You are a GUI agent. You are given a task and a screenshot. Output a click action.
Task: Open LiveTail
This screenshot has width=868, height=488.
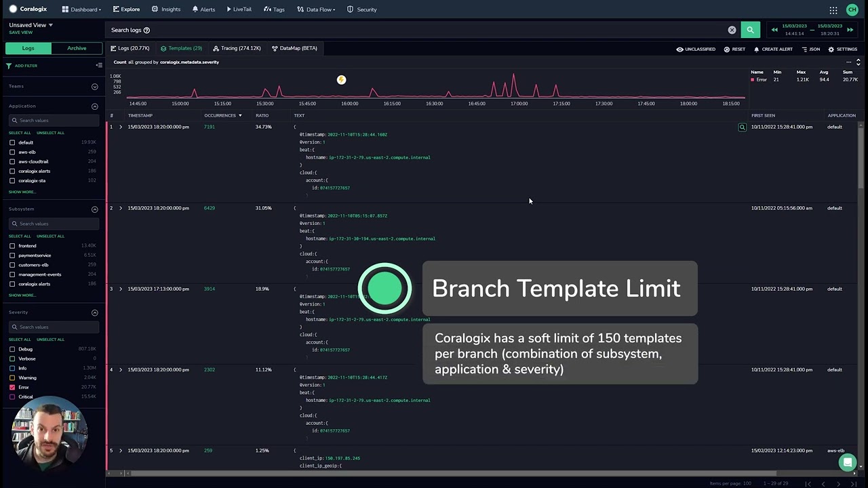pos(239,9)
